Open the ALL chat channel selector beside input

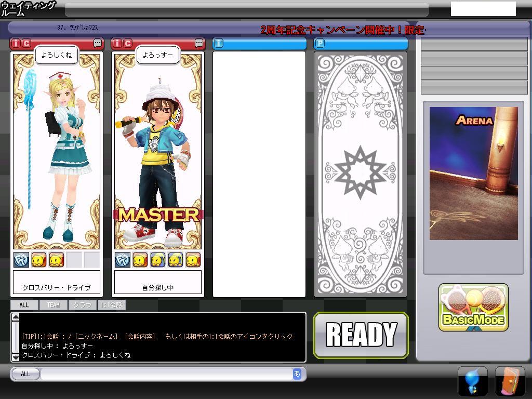pyautogui.click(x=25, y=374)
